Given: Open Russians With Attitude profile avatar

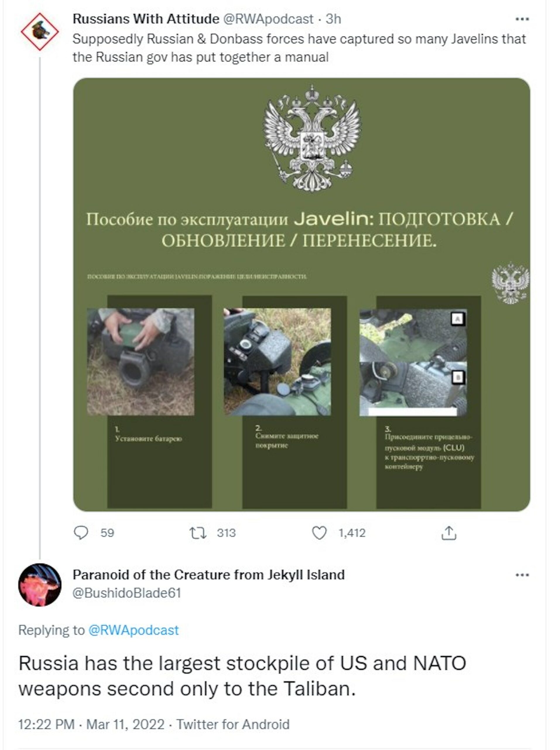Looking at the screenshot, I should pos(40,32).
